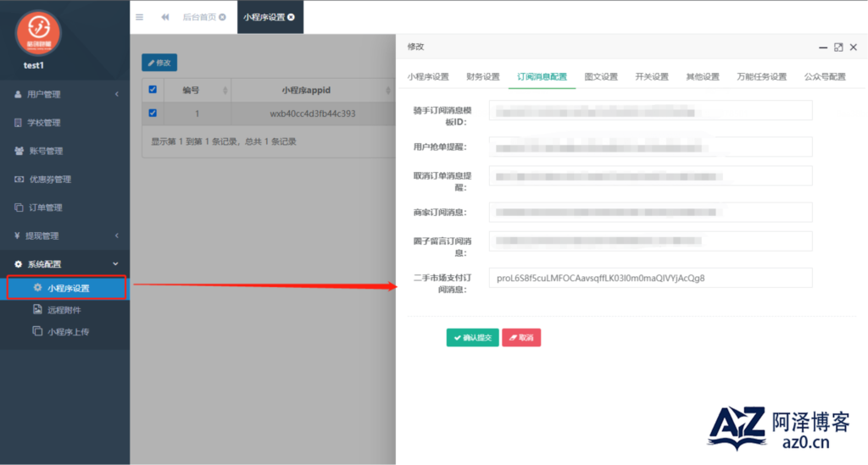Toggle the select-all checkbox in table header
Image resolution: width=868 pixels, height=465 pixels.
[x=153, y=90]
